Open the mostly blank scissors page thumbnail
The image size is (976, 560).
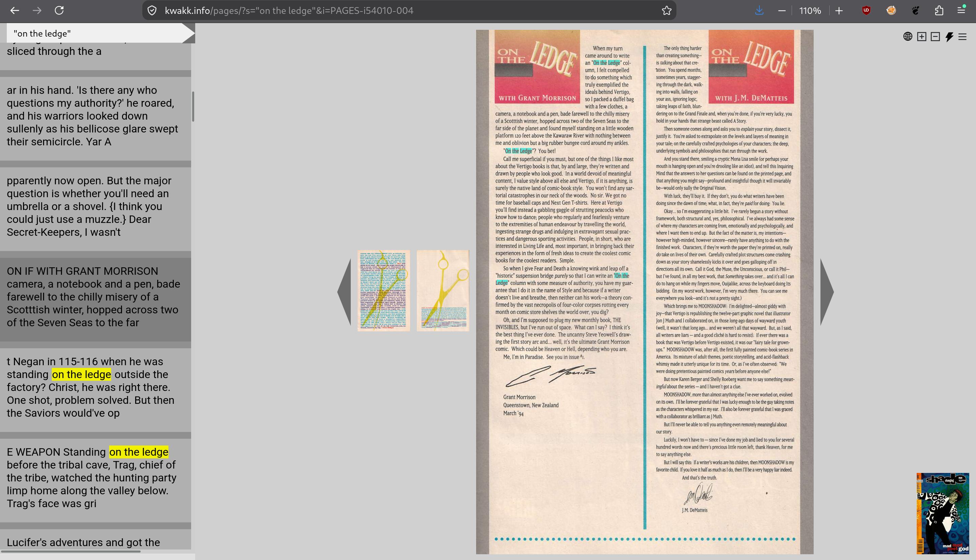[443, 291]
